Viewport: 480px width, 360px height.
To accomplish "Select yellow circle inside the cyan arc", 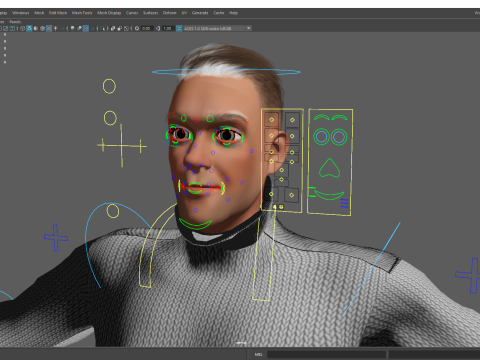I will tap(113, 211).
